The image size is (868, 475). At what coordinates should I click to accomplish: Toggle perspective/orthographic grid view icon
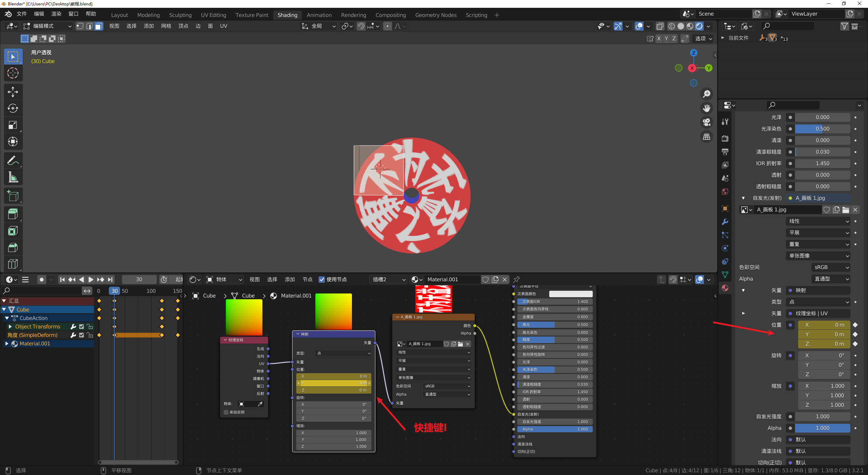pos(707,137)
